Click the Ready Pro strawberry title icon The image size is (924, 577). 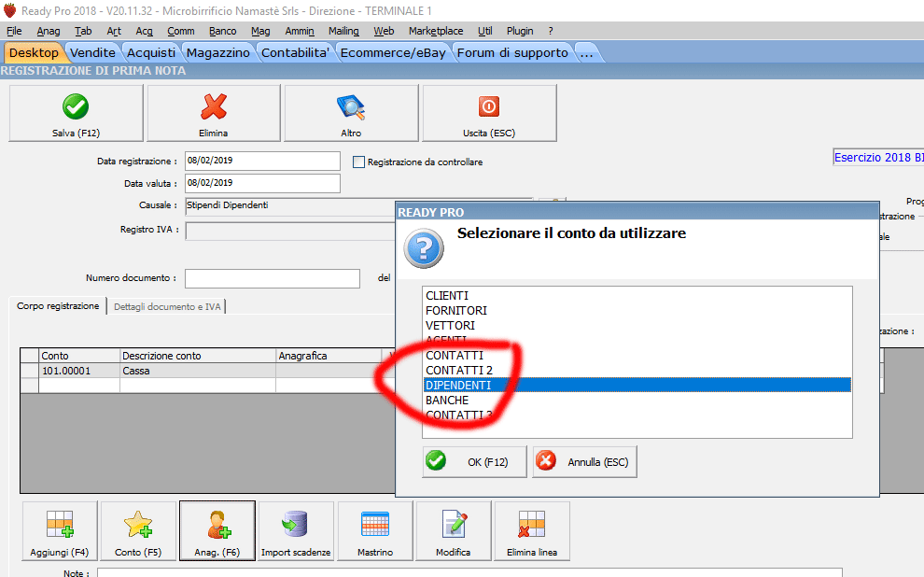10,10
